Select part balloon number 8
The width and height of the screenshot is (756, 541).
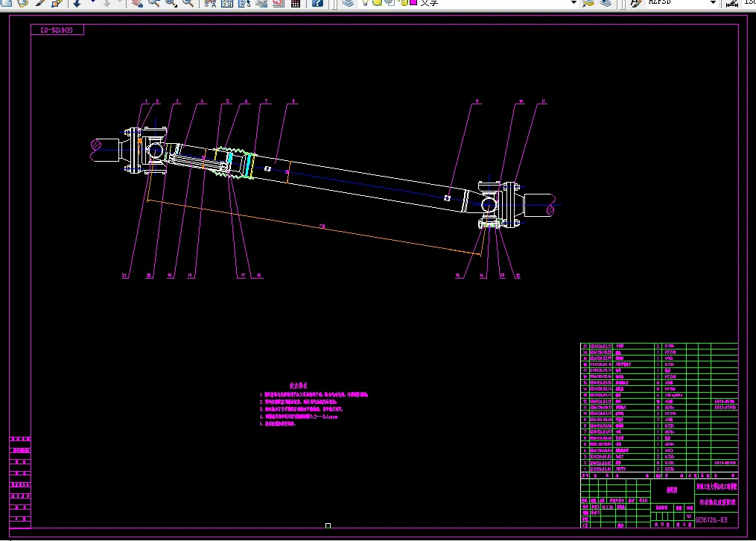tap(293, 101)
